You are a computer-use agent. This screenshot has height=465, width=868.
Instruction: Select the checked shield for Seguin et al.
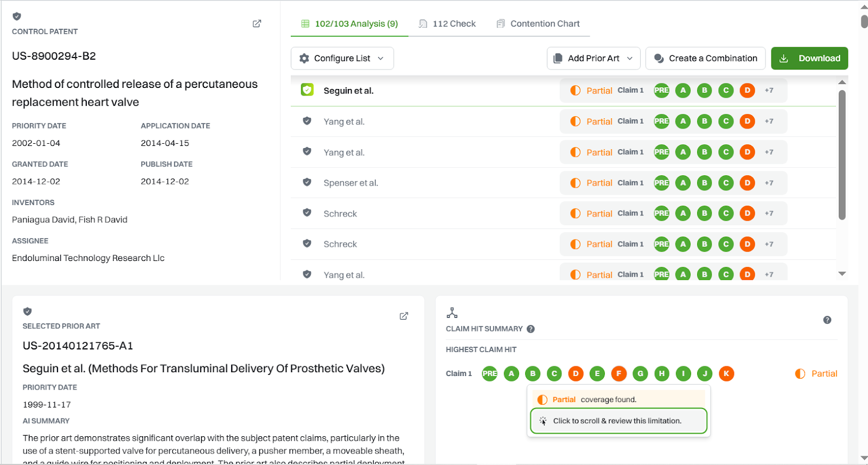click(307, 90)
